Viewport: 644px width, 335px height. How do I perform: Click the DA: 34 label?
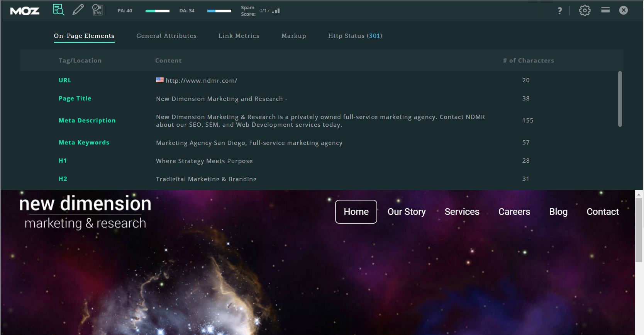[187, 11]
